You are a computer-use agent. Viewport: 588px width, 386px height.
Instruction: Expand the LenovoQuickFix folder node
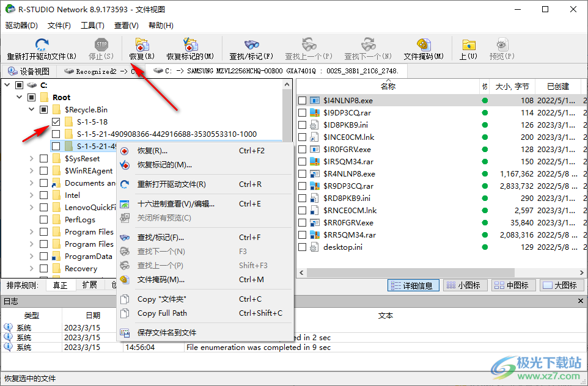pos(32,207)
